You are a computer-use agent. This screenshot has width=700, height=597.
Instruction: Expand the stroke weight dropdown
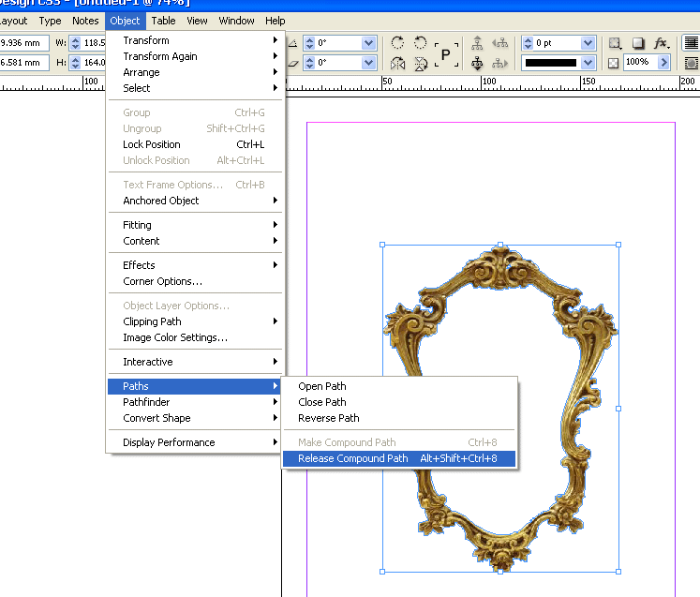(x=588, y=43)
